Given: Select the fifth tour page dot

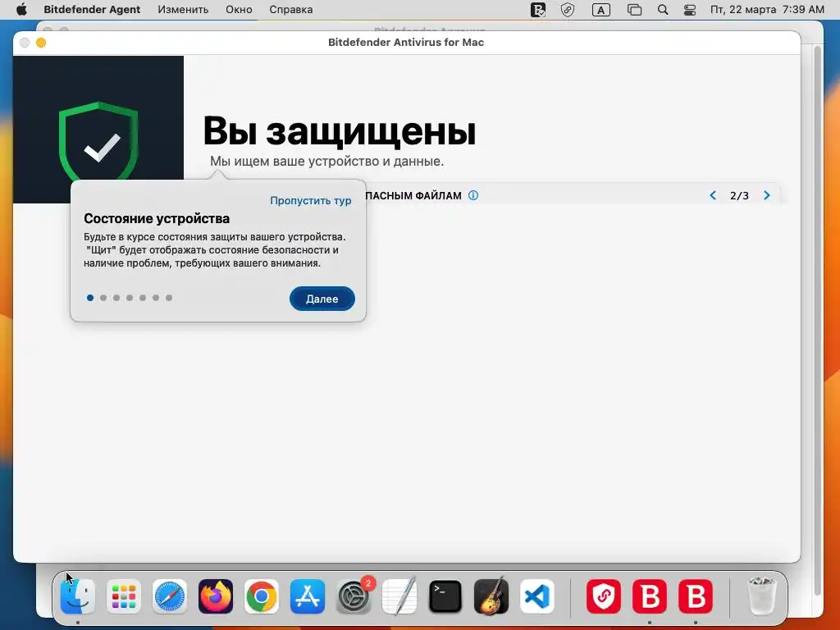Looking at the screenshot, I should (143, 298).
